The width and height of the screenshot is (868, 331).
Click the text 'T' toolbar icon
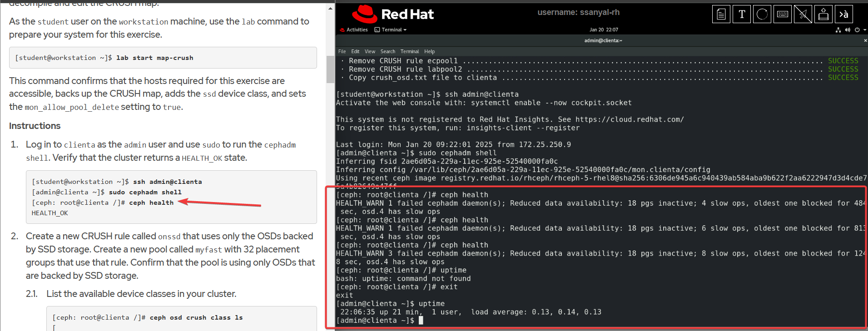click(x=742, y=14)
